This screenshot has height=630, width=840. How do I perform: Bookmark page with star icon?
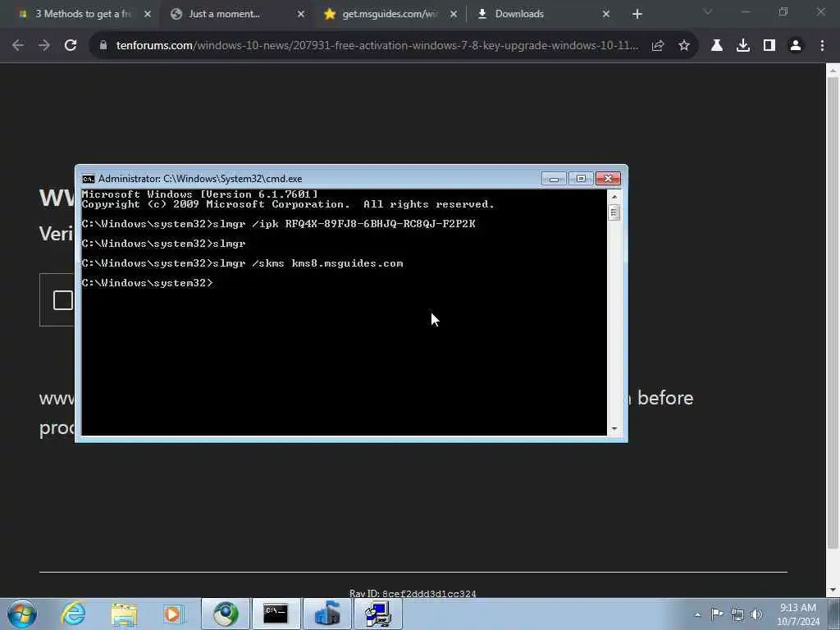[x=684, y=46]
